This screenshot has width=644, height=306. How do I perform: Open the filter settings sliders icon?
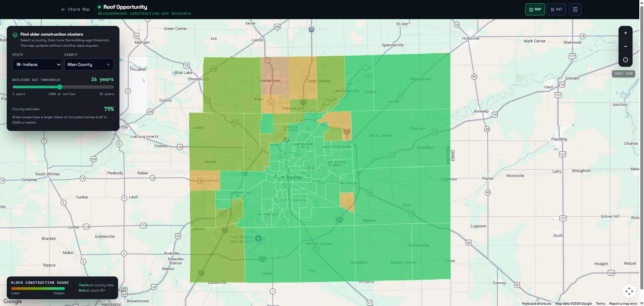coord(575,9)
